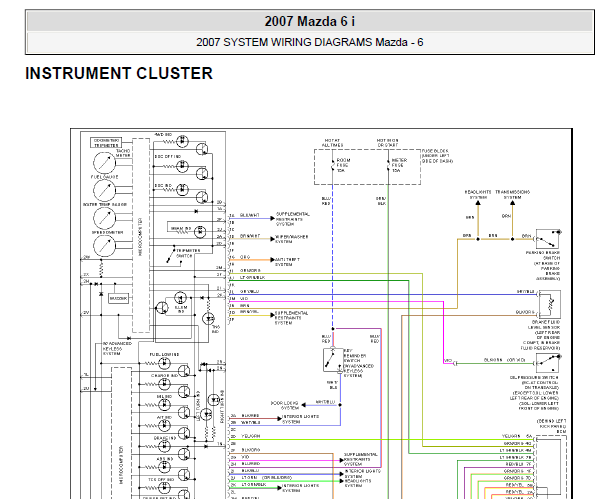
Task: Click the BLU/RED label below ROOM fuse
Action: coord(326,201)
